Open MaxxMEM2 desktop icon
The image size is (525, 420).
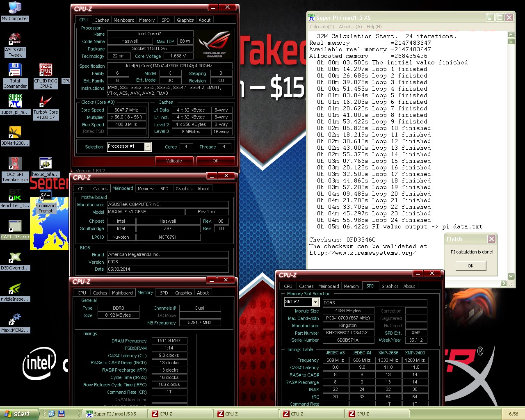pyautogui.click(x=15, y=323)
